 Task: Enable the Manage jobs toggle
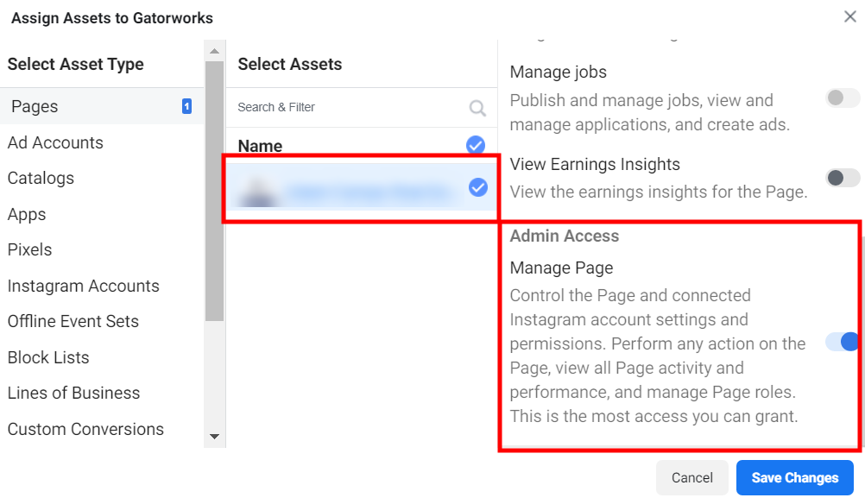[x=843, y=98]
